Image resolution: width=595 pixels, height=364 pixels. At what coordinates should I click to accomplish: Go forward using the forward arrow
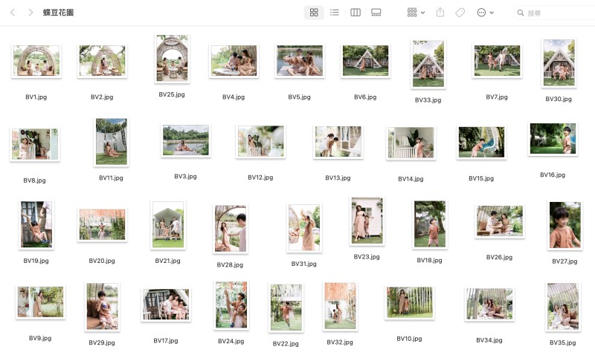pos(30,13)
